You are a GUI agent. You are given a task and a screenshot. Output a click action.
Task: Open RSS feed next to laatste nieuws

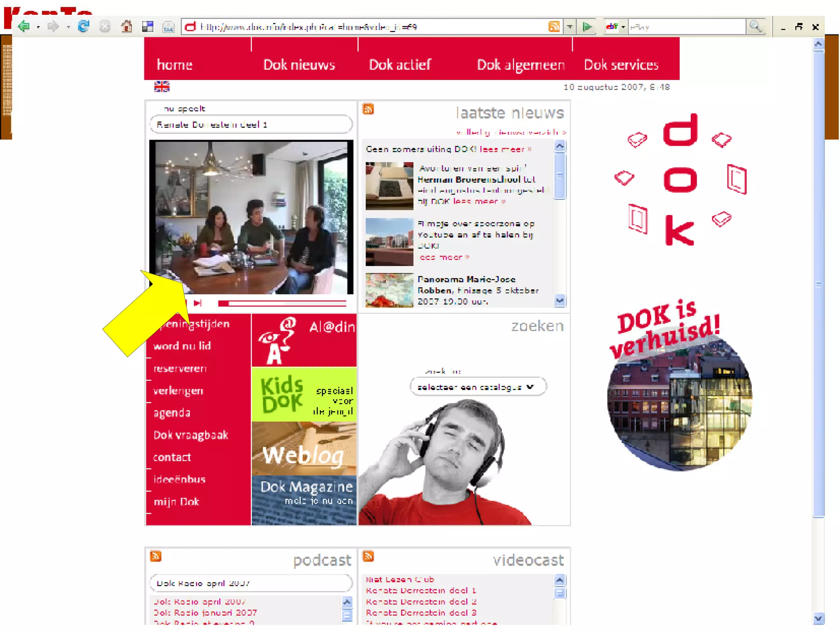click(x=368, y=109)
